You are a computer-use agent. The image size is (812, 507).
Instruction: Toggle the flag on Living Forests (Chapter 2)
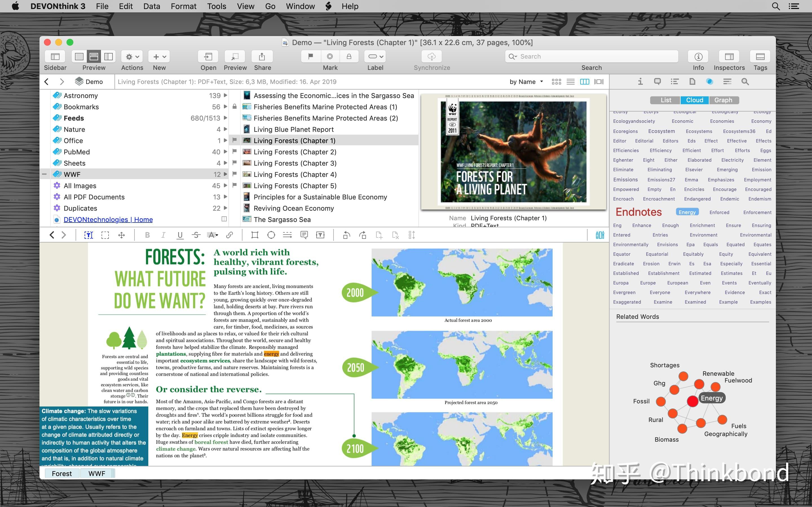(x=235, y=152)
